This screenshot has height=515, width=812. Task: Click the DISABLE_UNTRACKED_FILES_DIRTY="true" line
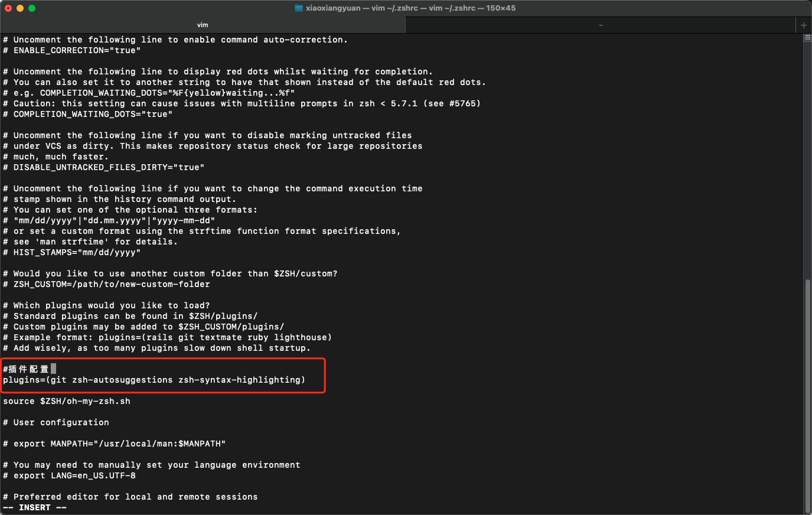(x=104, y=167)
